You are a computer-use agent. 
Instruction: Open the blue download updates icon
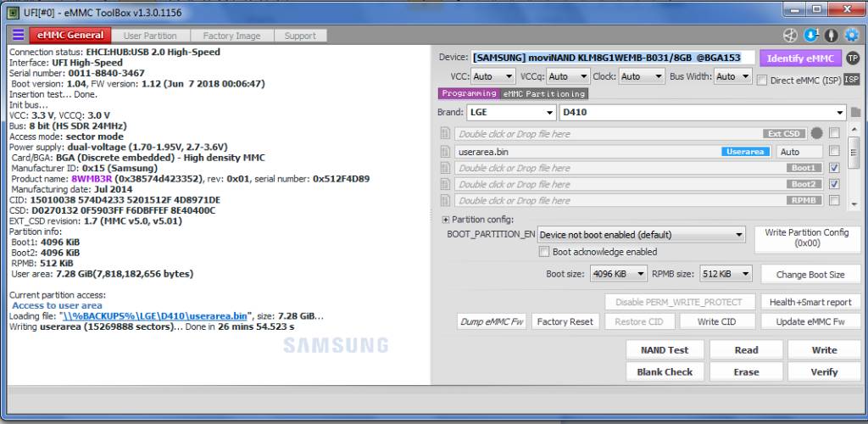(810, 36)
